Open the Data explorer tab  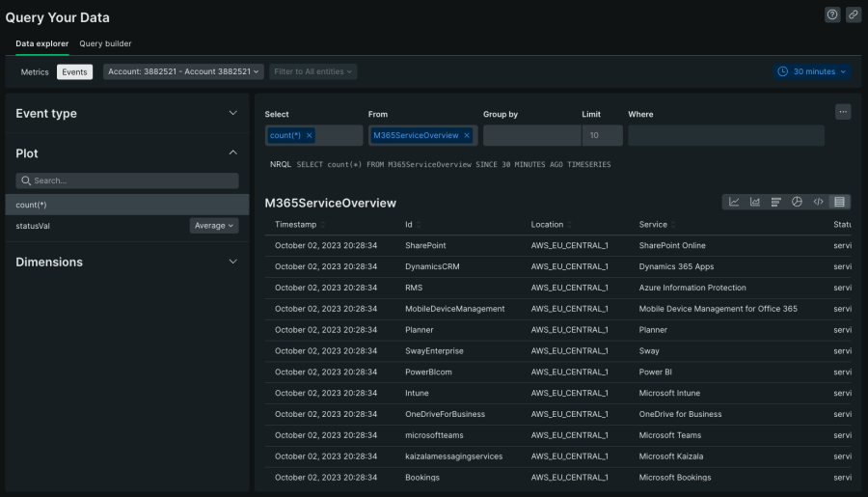(42, 43)
